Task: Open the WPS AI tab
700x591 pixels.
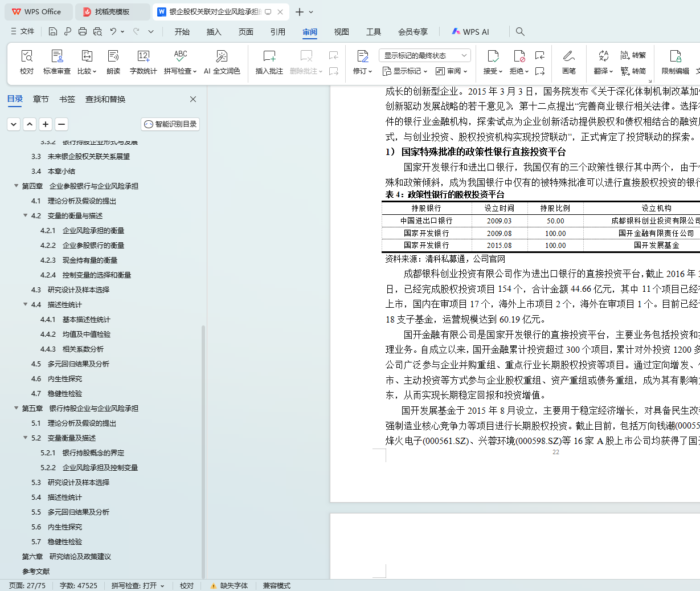Action: [470, 32]
